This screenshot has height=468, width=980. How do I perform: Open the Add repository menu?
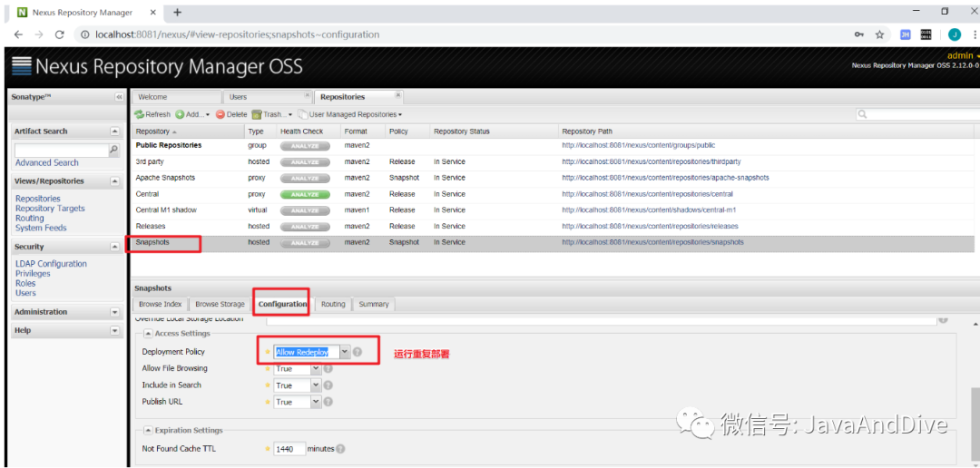coord(192,114)
